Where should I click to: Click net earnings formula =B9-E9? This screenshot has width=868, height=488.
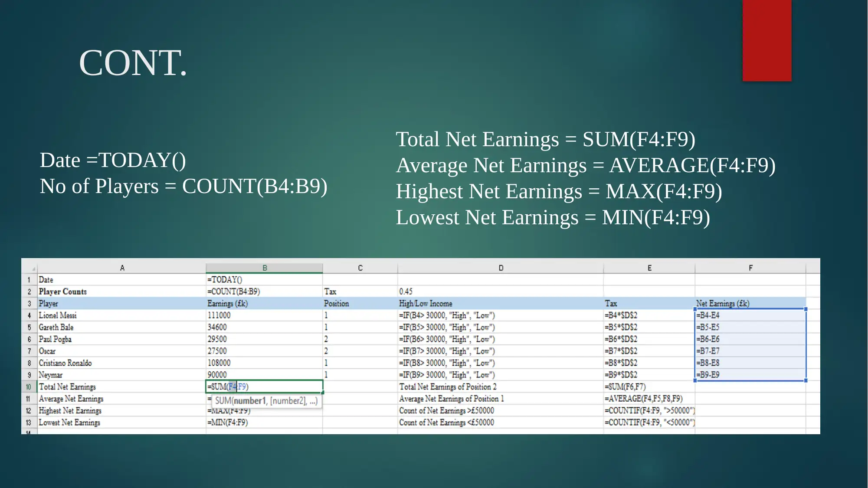click(x=750, y=375)
